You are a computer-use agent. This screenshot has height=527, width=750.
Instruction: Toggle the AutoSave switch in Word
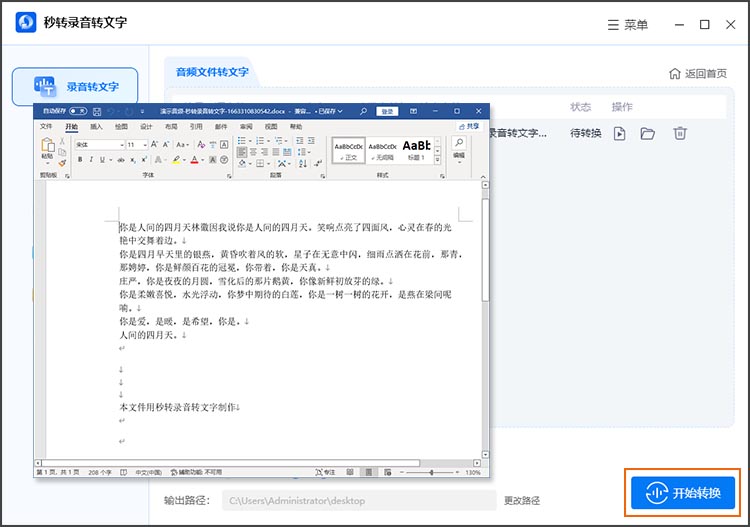77,111
